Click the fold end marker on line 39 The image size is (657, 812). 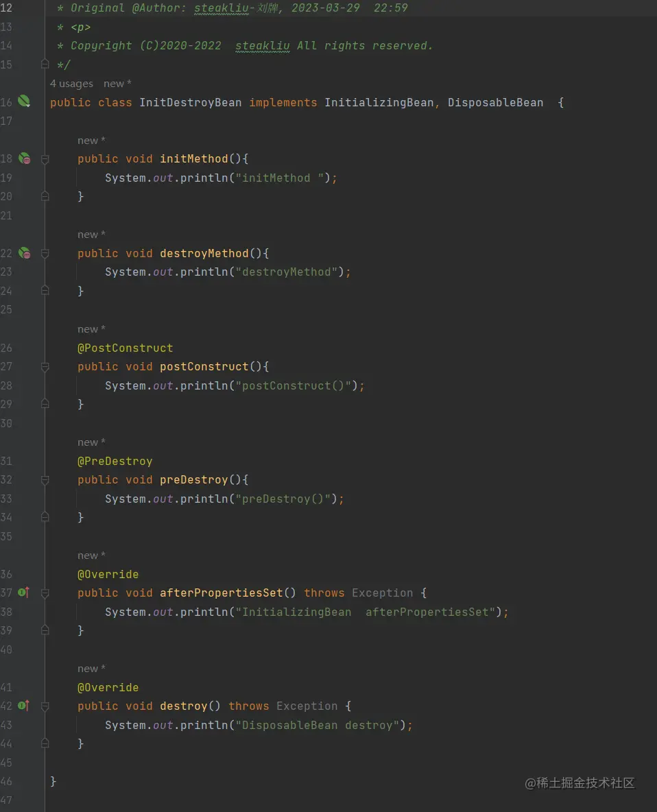(x=45, y=630)
